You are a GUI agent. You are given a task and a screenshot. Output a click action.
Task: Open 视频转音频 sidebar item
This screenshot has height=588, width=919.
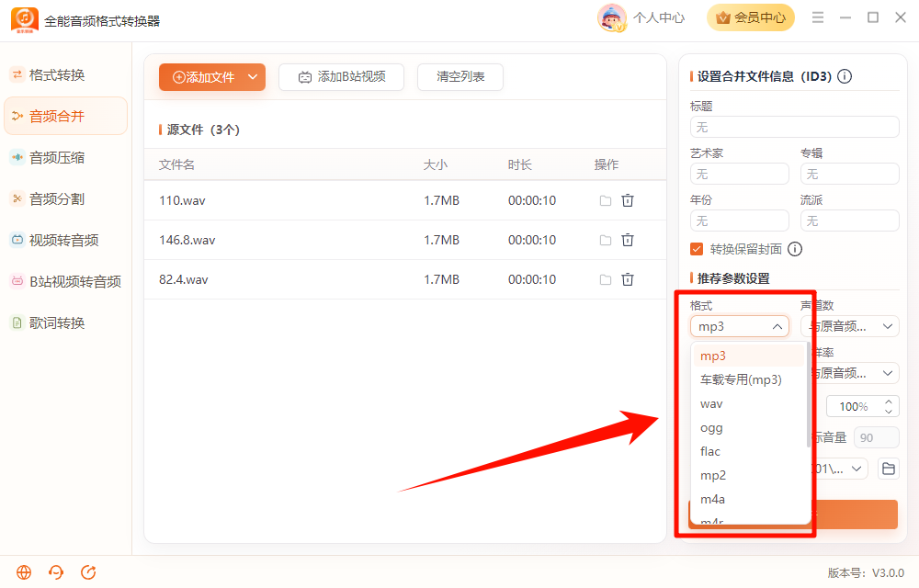click(65, 240)
